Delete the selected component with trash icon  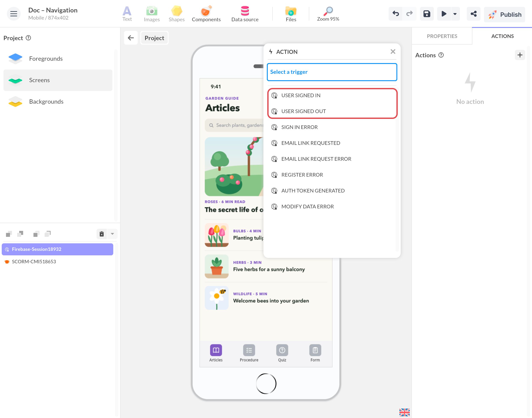(102, 234)
